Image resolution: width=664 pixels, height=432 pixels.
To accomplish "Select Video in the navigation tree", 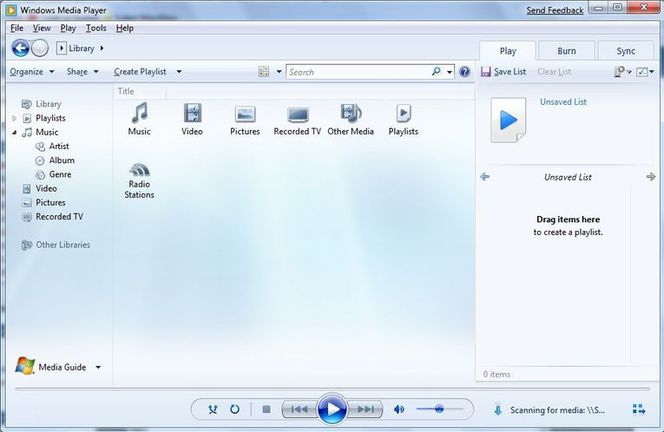I will tap(46, 188).
